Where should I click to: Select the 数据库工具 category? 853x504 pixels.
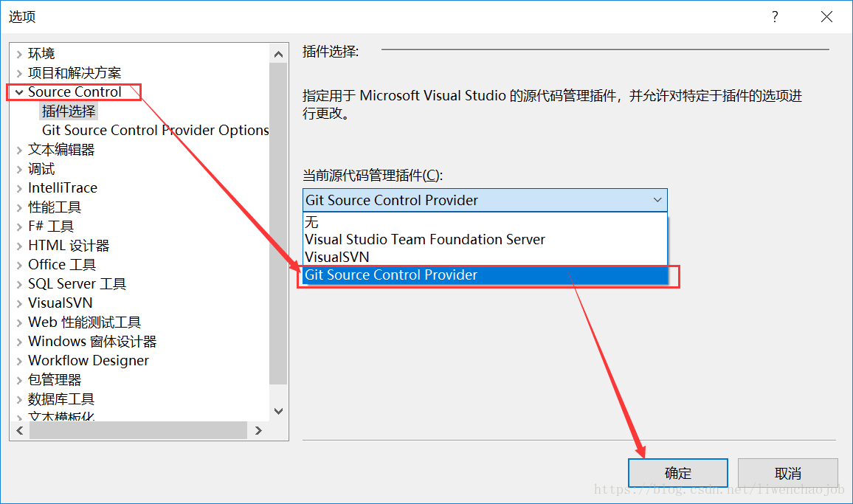[x=61, y=399]
